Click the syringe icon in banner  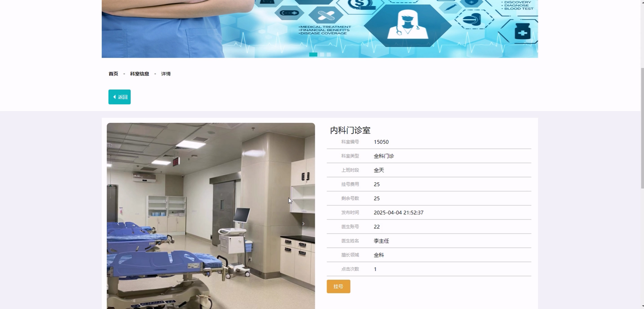coord(450,7)
